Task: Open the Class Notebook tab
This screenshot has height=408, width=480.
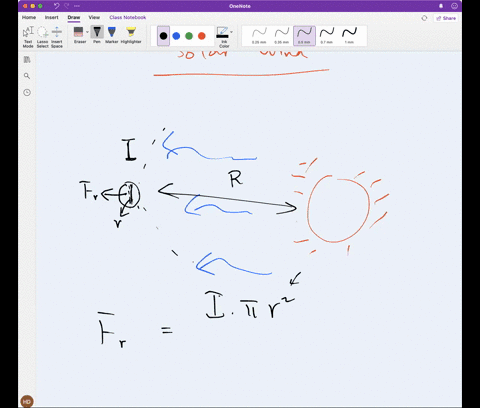Action: [x=128, y=17]
